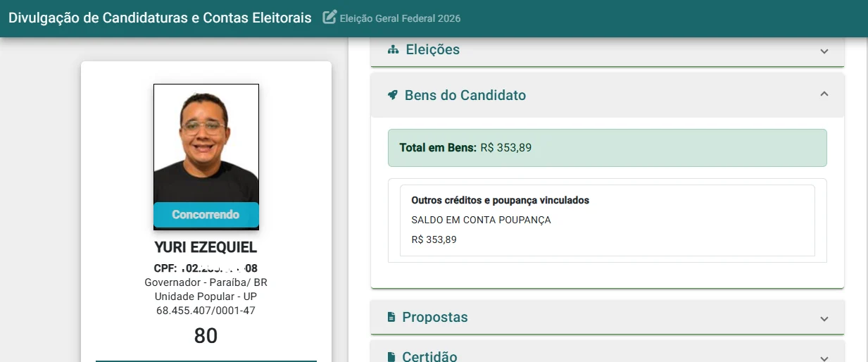Click the file icon beside Certidão
This screenshot has height=362, width=868.
(391, 357)
